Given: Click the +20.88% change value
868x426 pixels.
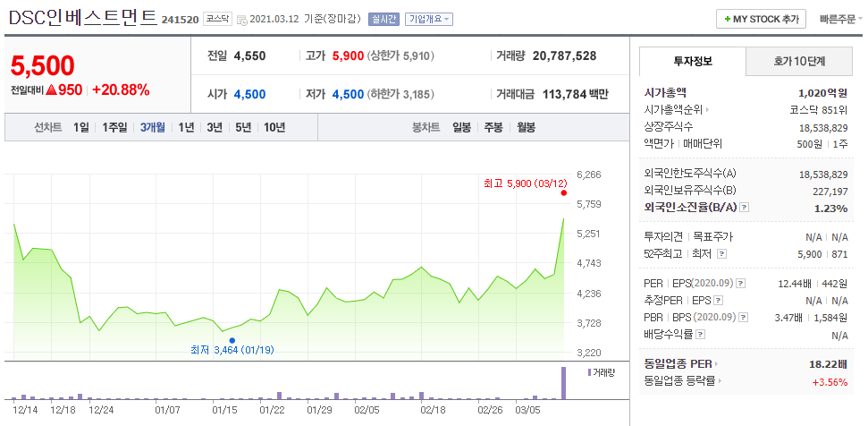Looking at the screenshot, I should click(x=121, y=89).
